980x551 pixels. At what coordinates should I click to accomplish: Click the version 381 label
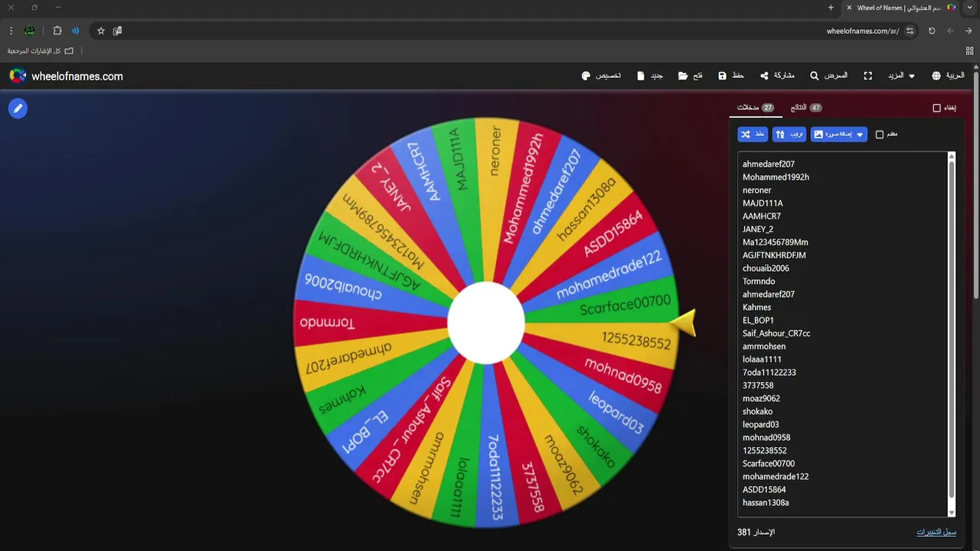[756, 532]
